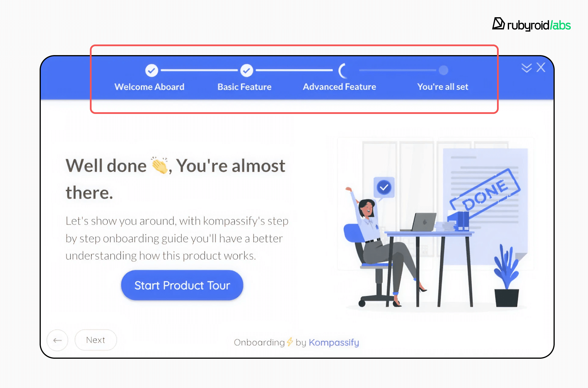Select the You're all set step label
This screenshot has height=388, width=588.
[443, 87]
